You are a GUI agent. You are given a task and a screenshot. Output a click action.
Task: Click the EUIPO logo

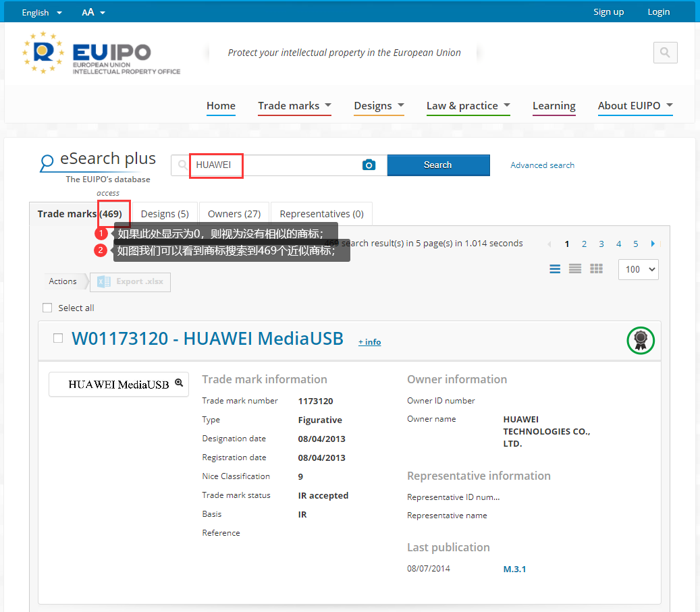pos(101,53)
